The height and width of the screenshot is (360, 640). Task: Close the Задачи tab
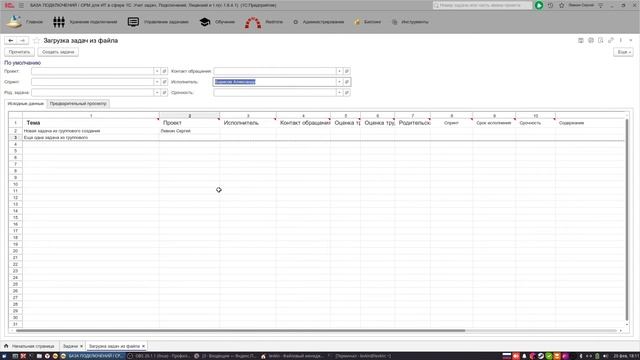click(81, 346)
